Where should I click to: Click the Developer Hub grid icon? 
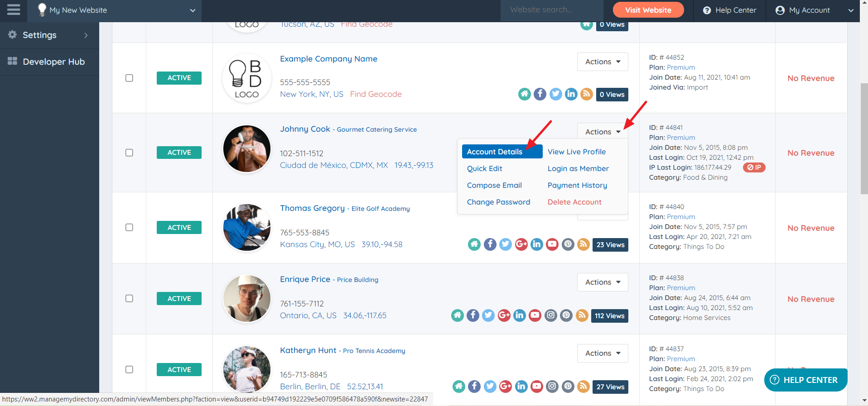coord(12,61)
